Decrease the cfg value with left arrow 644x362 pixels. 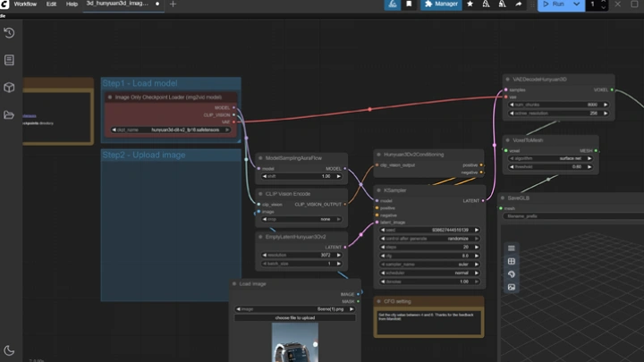pyautogui.click(x=383, y=256)
